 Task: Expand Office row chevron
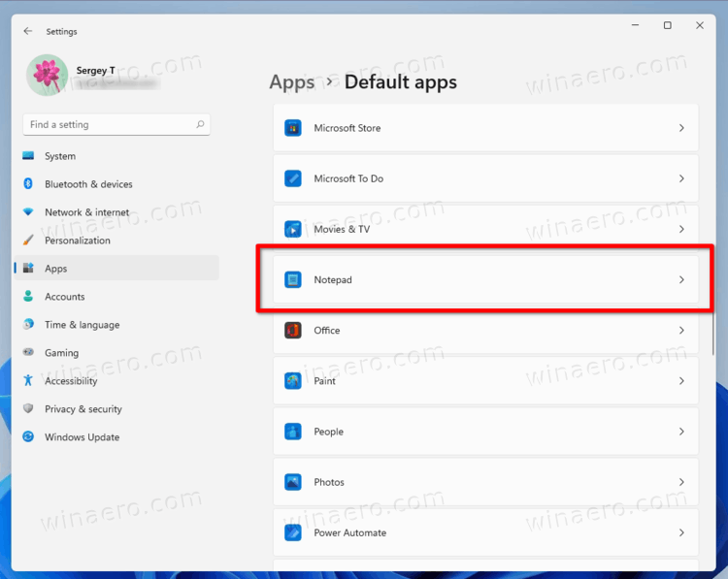681,331
